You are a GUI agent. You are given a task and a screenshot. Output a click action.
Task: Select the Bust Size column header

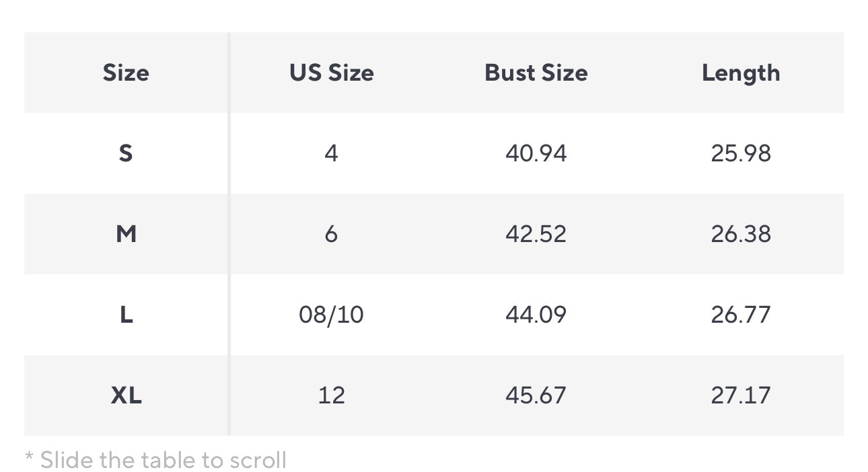coord(536,73)
